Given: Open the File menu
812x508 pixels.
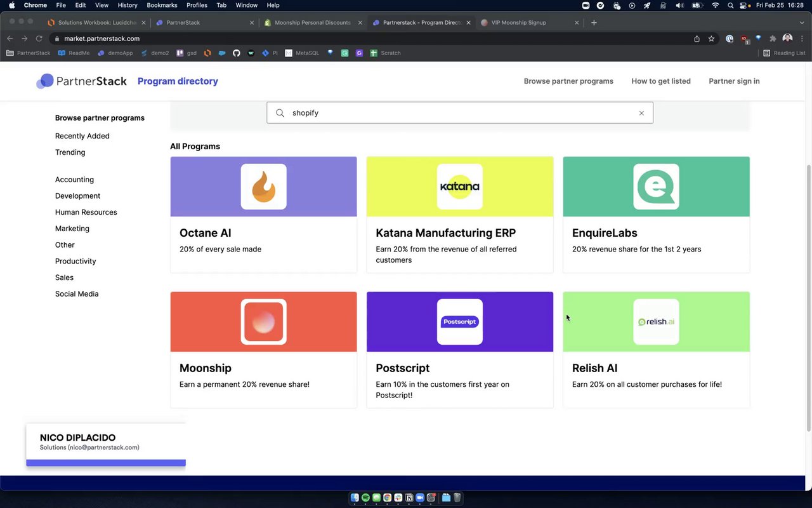Looking at the screenshot, I should tap(61, 5).
